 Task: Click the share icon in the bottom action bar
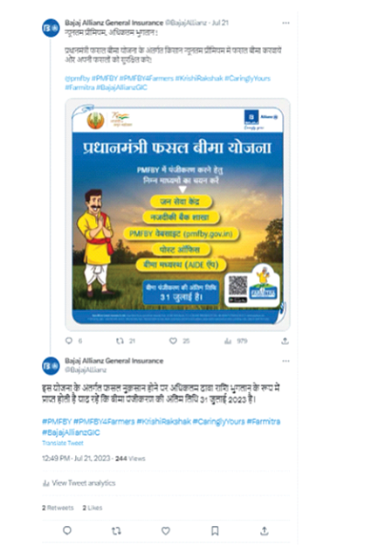pyautogui.click(x=265, y=530)
